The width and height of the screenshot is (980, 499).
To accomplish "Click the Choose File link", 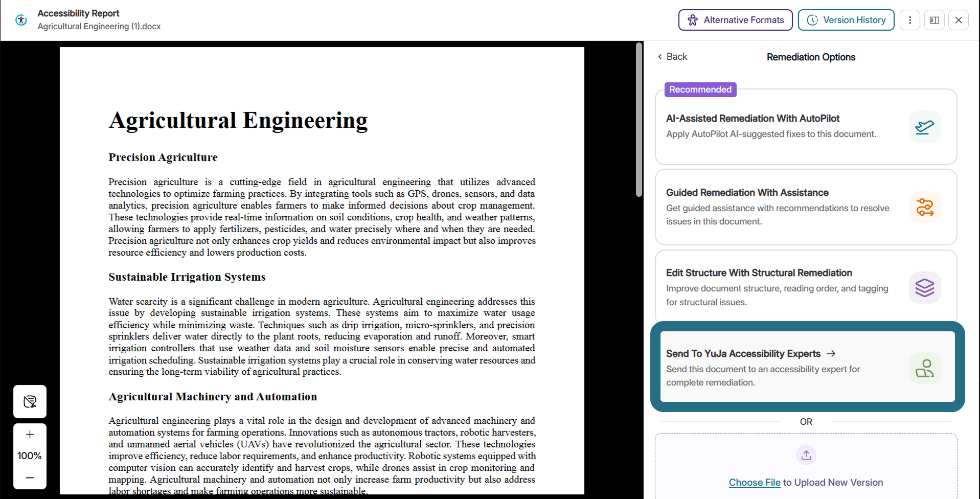I will click(755, 482).
